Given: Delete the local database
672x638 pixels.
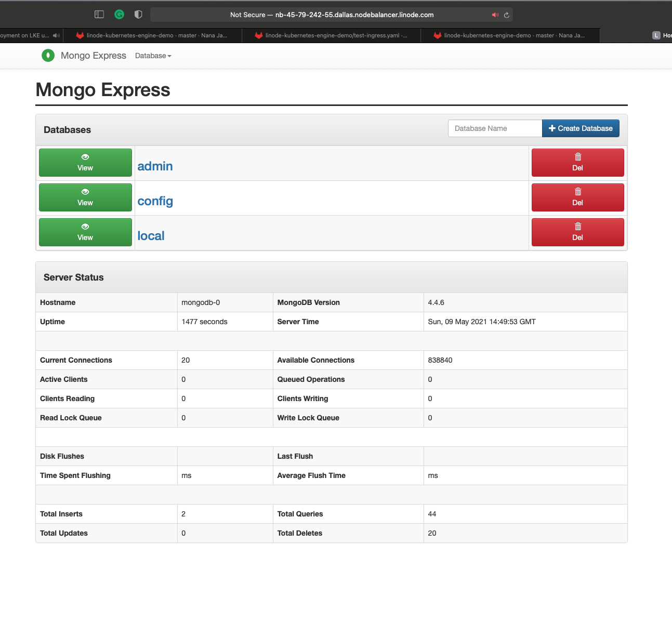Looking at the screenshot, I should click(x=577, y=232).
